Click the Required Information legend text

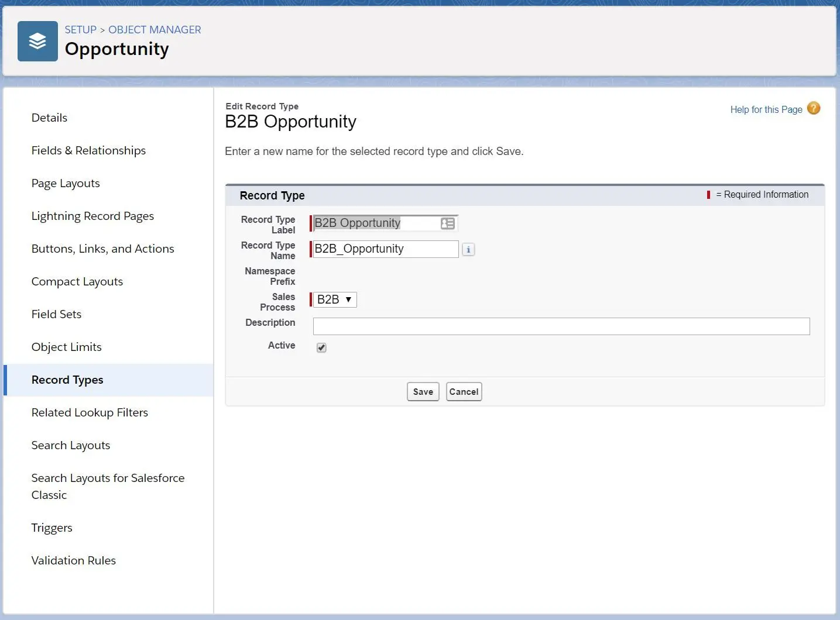(x=762, y=194)
